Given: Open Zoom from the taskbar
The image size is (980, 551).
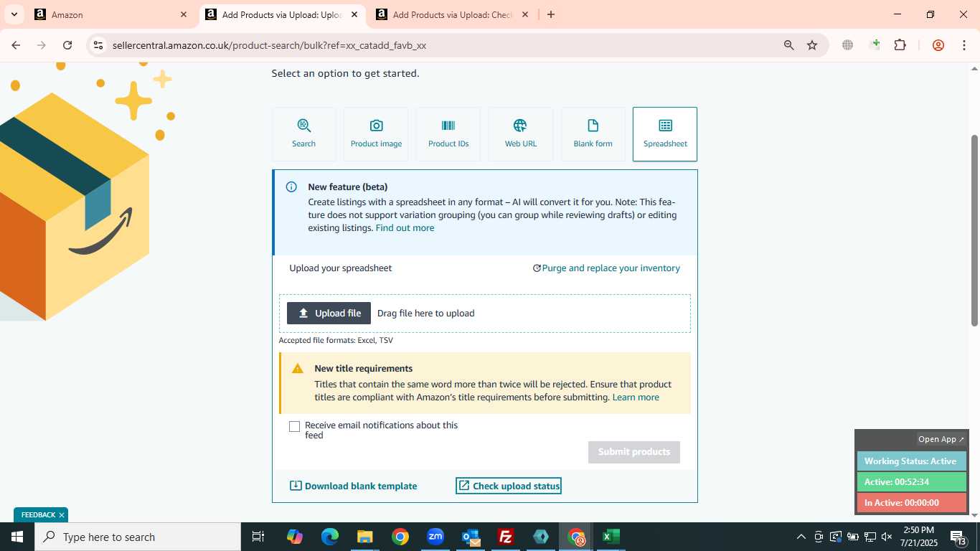Looking at the screenshot, I should [435, 537].
